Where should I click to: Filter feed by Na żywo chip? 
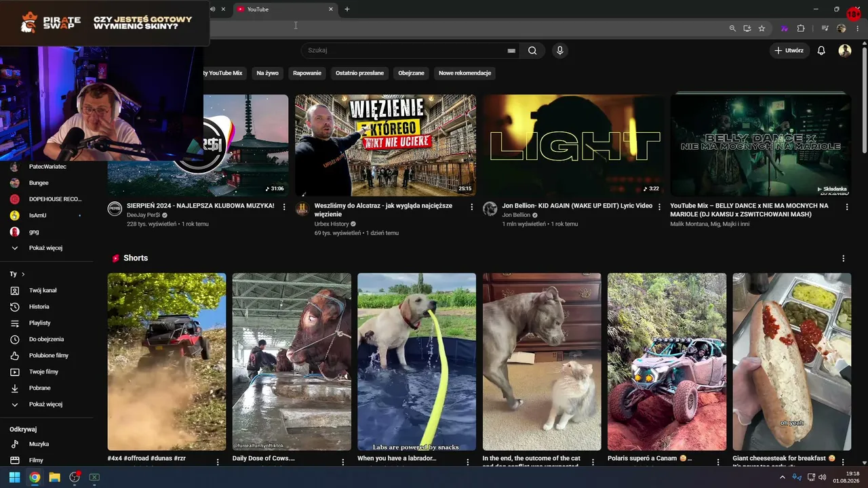click(267, 73)
